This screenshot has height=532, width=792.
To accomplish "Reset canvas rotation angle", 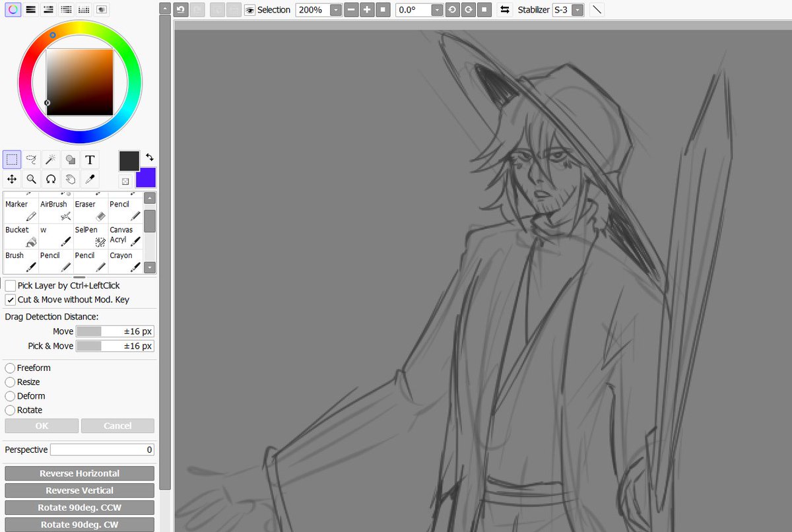I will (x=484, y=10).
